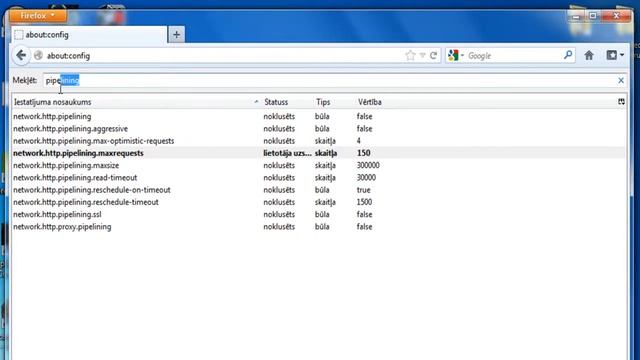Screen dimensions: 640x360
Task: Click the about:config address bar
Action: coord(224,56)
